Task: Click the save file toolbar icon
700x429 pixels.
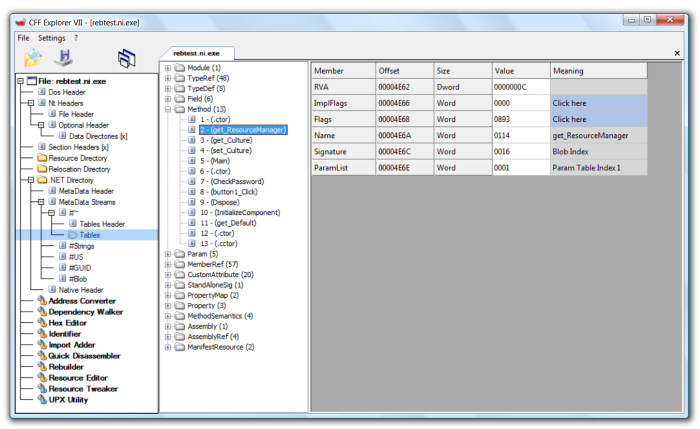Action: [63, 58]
